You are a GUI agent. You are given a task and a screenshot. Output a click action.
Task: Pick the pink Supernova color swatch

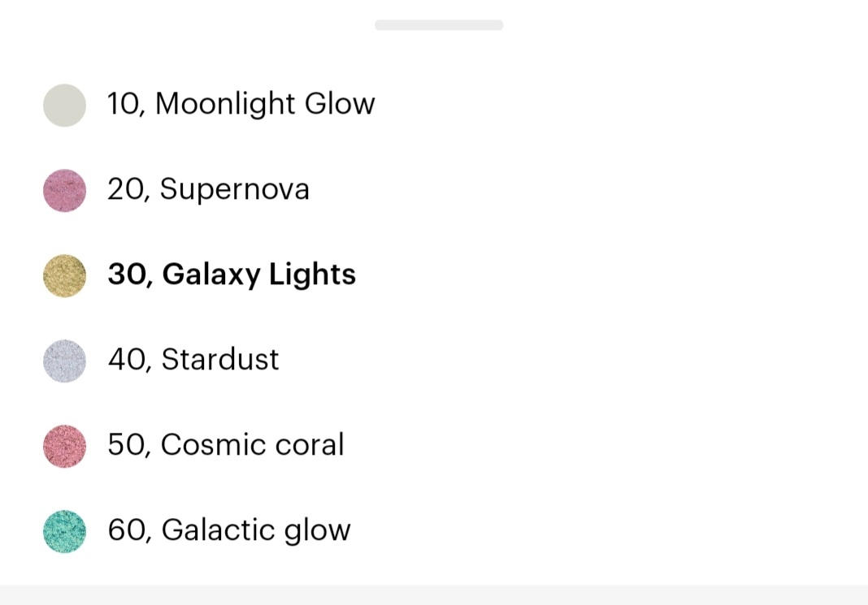pyautogui.click(x=65, y=190)
